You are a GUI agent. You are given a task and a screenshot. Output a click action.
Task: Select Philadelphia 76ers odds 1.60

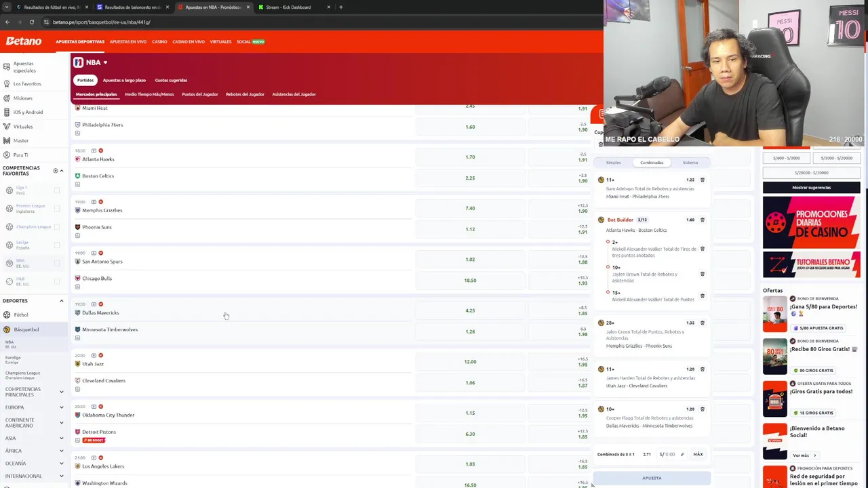pyautogui.click(x=470, y=127)
